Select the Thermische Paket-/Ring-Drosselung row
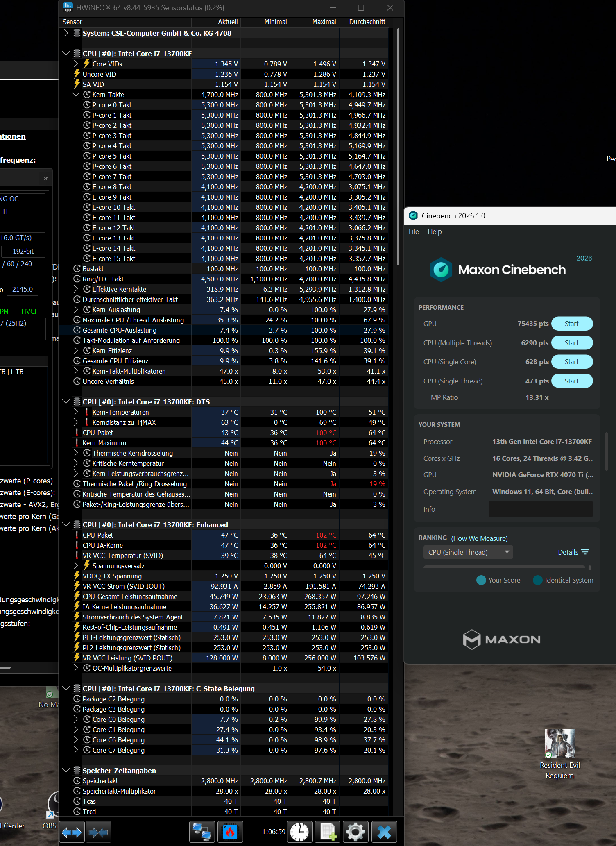Viewport: 616px width, 846px height. [x=224, y=484]
